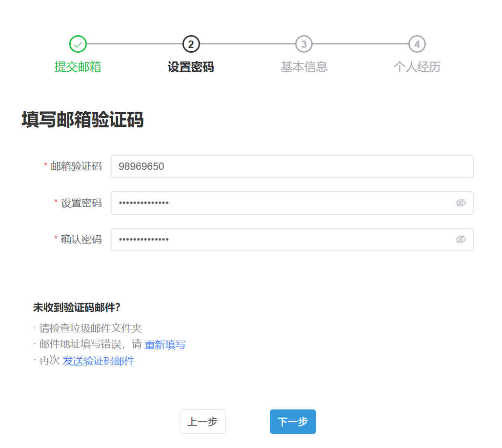Screen dimensions: 502x448
Task: Select the step 2 circle labeled 设置密码
Action: tap(191, 43)
